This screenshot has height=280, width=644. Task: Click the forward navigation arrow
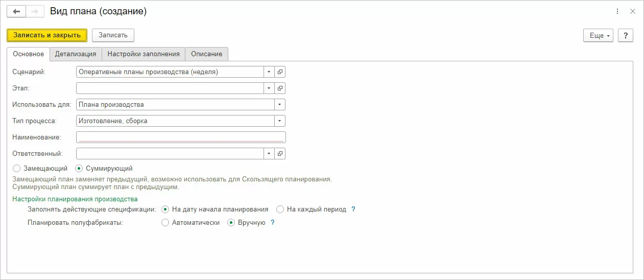[34, 11]
